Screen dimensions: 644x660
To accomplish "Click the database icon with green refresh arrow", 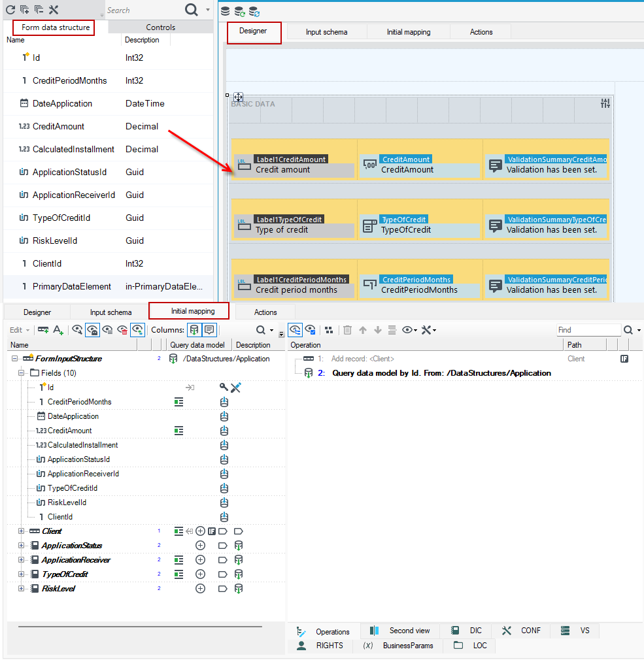I will pos(240,11).
